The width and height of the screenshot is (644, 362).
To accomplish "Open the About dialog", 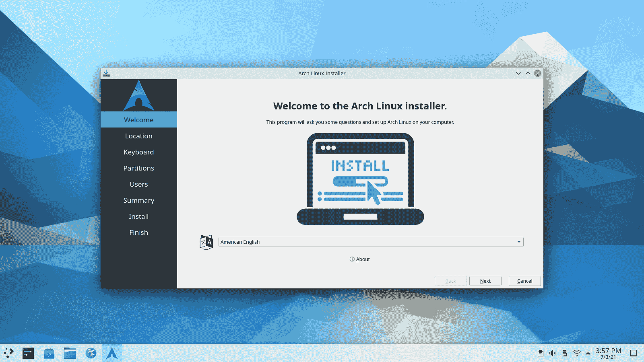I will pos(359,259).
